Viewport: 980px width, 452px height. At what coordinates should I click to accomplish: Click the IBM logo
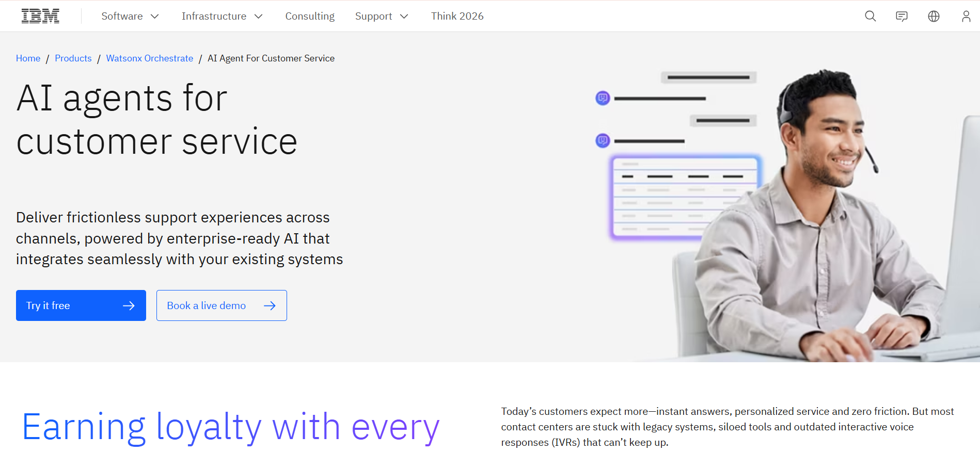click(40, 16)
